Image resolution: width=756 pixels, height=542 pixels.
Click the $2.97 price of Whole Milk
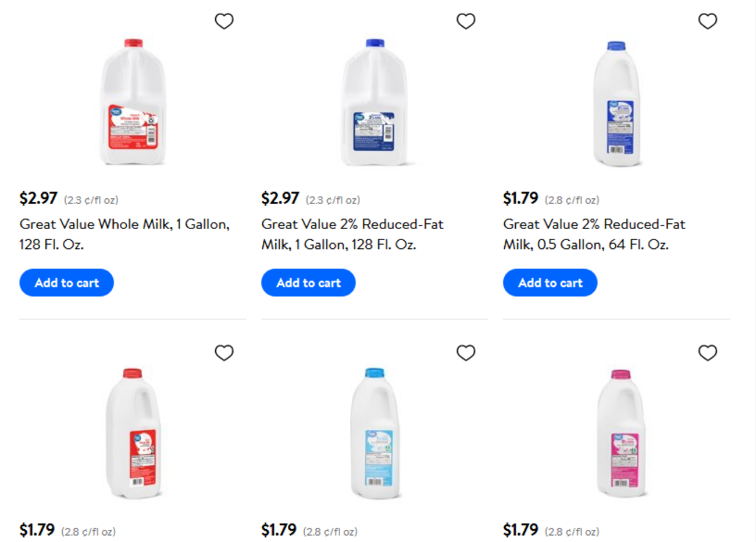click(38, 199)
